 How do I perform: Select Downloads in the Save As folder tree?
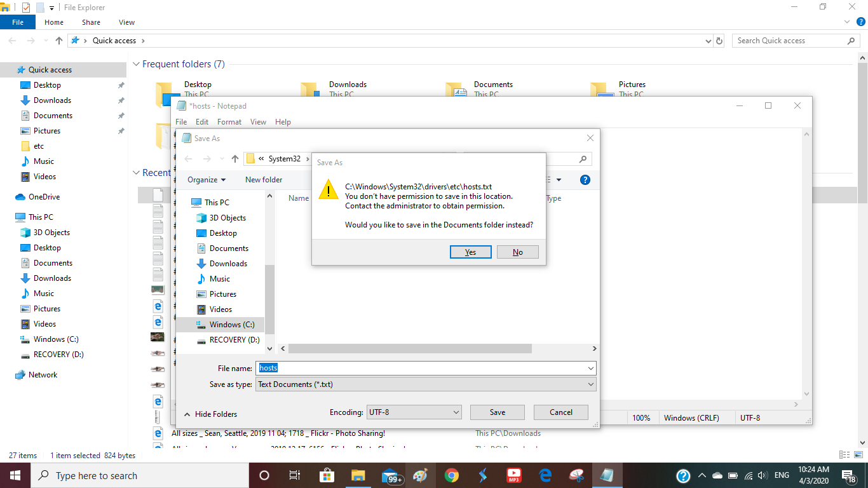(228, 264)
